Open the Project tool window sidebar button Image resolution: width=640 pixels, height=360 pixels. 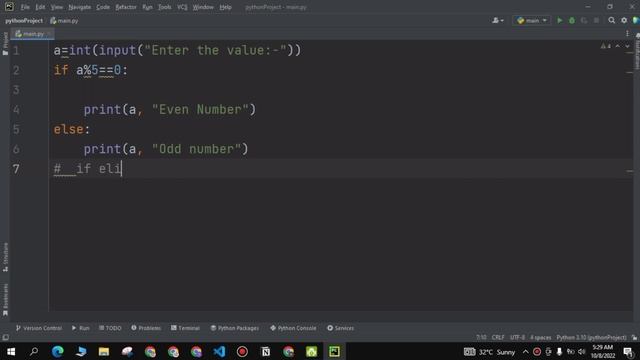tap(5, 44)
